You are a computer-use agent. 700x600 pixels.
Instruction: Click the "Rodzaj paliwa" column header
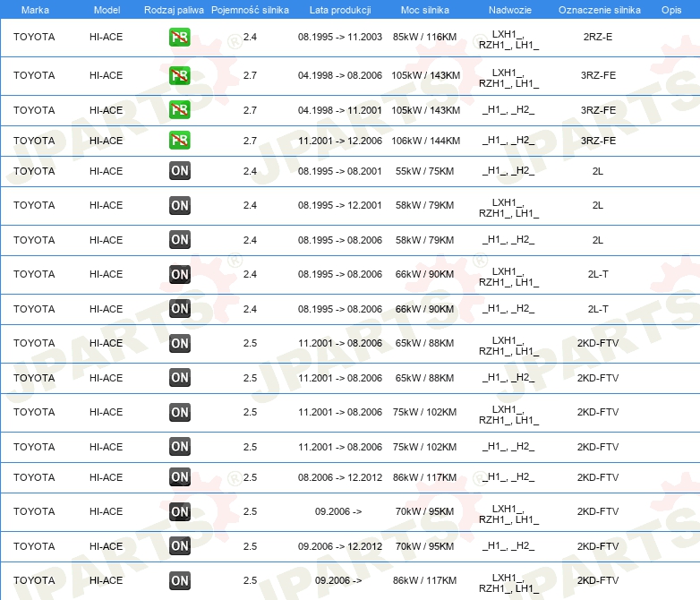(x=174, y=10)
